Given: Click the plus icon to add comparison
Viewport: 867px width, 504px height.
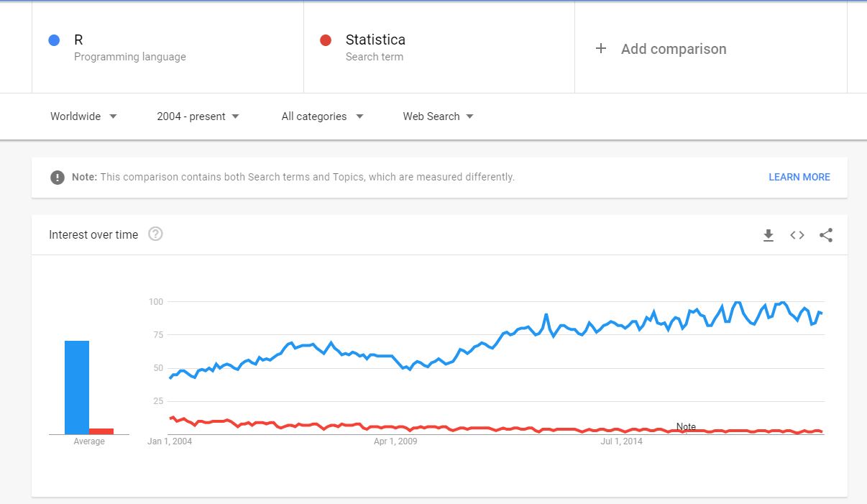Looking at the screenshot, I should click(x=601, y=49).
